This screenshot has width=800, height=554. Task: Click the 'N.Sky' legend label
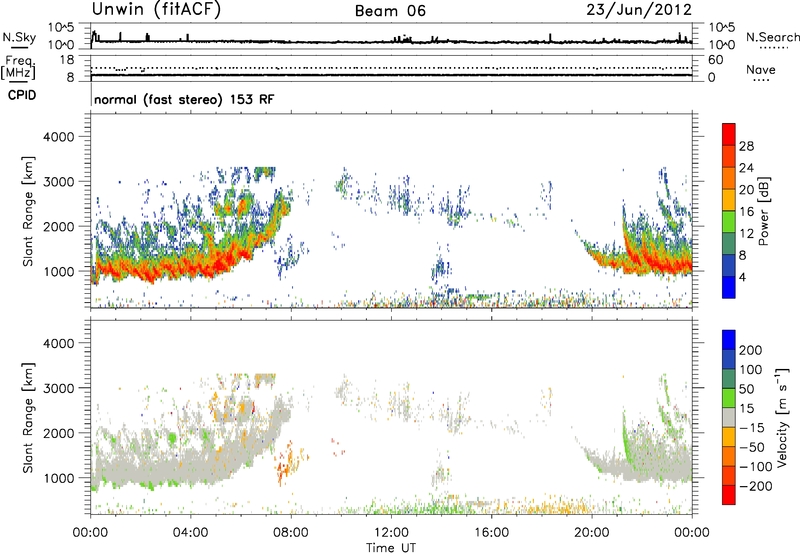tap(19, 37)
